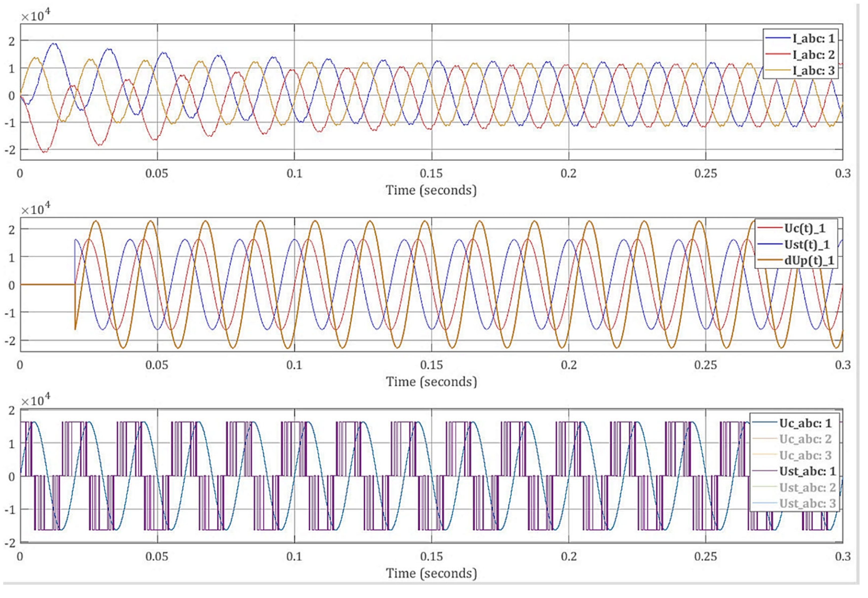Viewport: 868px width, 598px height.
Task: Click the blue line sample beside I_abc: 1
Action: pos(778,38)
